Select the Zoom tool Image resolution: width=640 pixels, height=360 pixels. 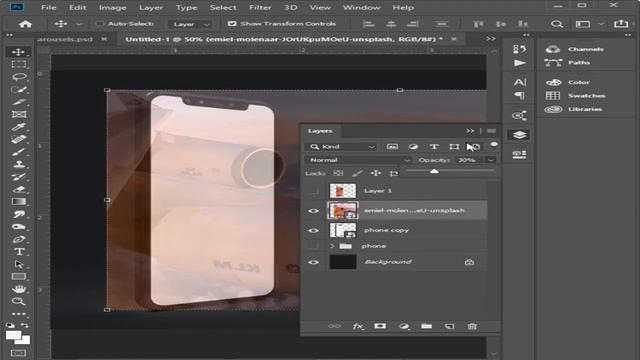pyautogui.click(x=18, y=302)
